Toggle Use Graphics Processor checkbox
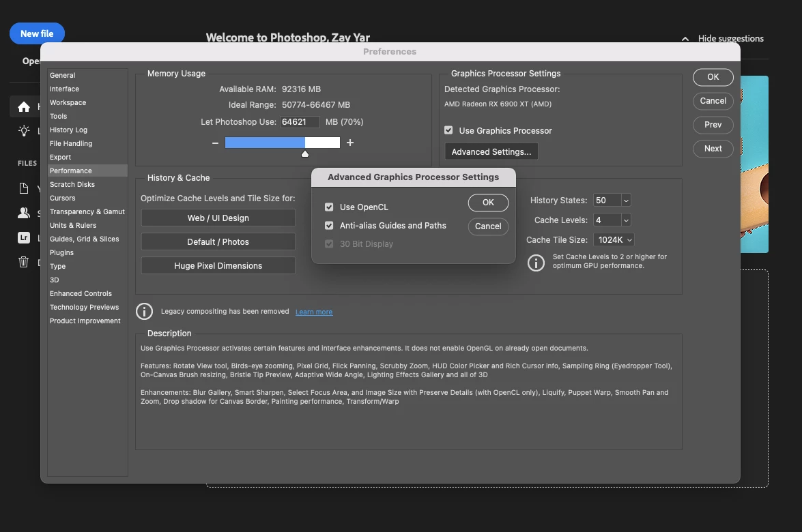This screenshot has width=802, height=532. point(448,130)
